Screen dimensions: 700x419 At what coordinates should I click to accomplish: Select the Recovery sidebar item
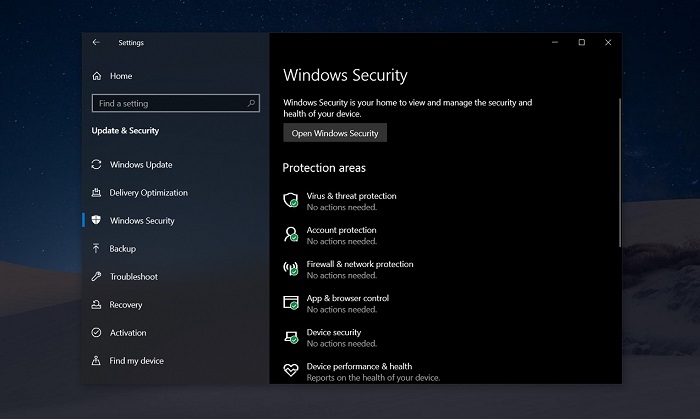pos(126,305)
